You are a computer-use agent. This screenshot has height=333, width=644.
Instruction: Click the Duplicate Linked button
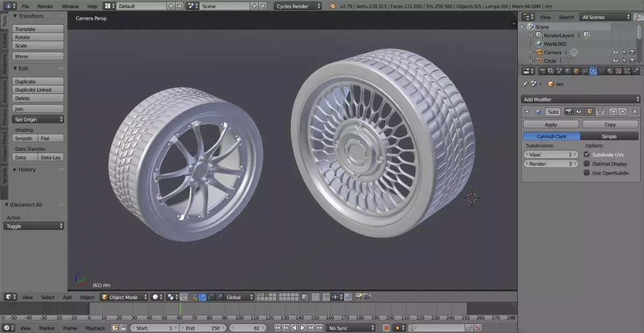38,90
